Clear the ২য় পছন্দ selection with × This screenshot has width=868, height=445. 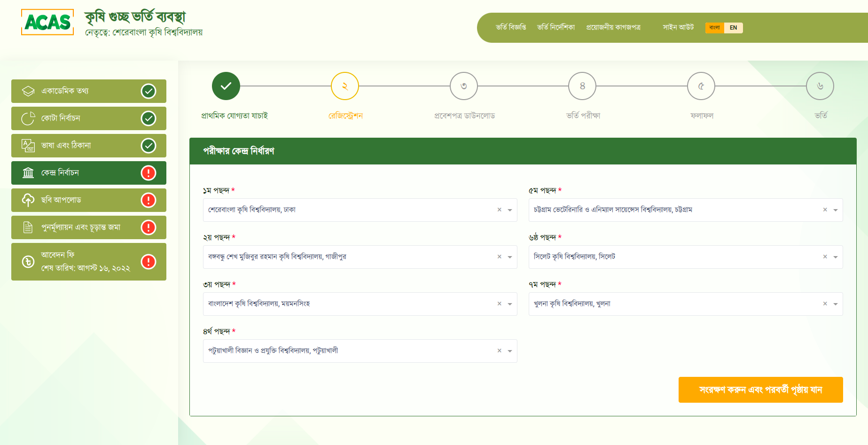(x=500, y=257)
